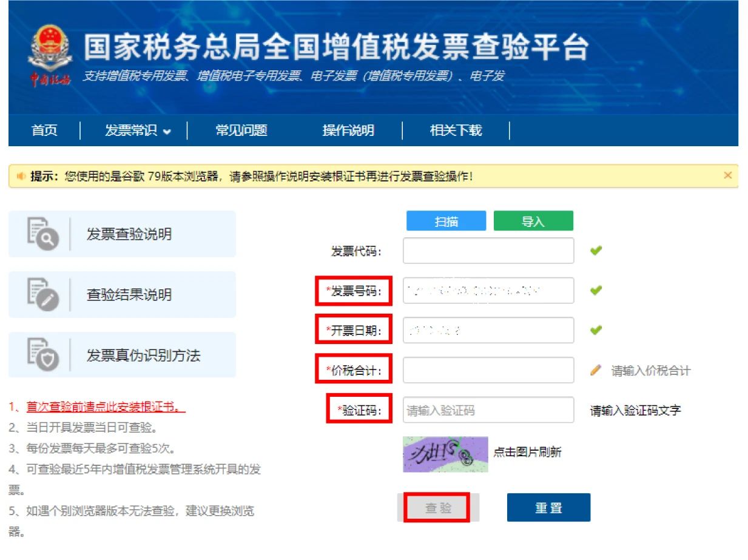Click the 发票真伪识别方法 shield icon
The height and width of the screenshot is (560, 748).
coord(43,356)
